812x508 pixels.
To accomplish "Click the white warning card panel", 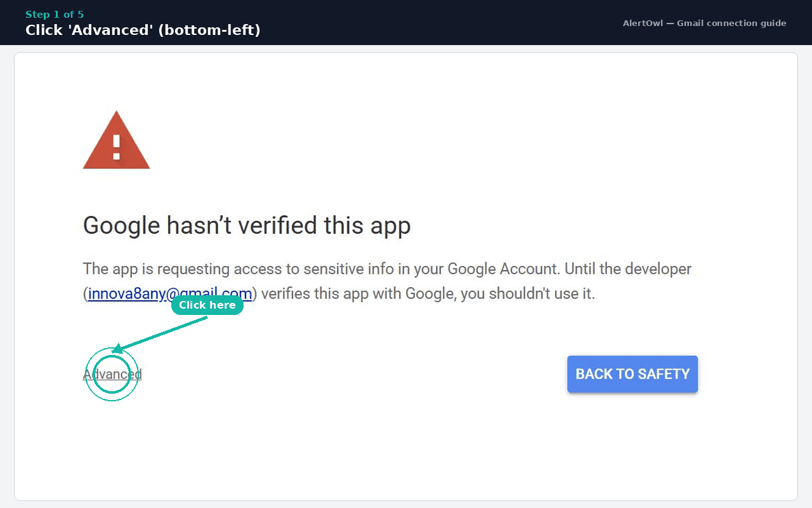I will point(406,444).
